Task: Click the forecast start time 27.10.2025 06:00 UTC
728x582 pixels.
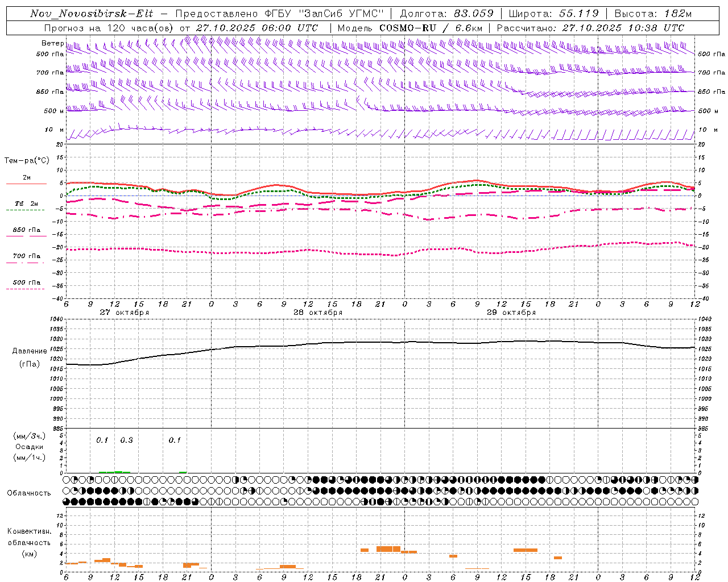Action: click(257, 28)
